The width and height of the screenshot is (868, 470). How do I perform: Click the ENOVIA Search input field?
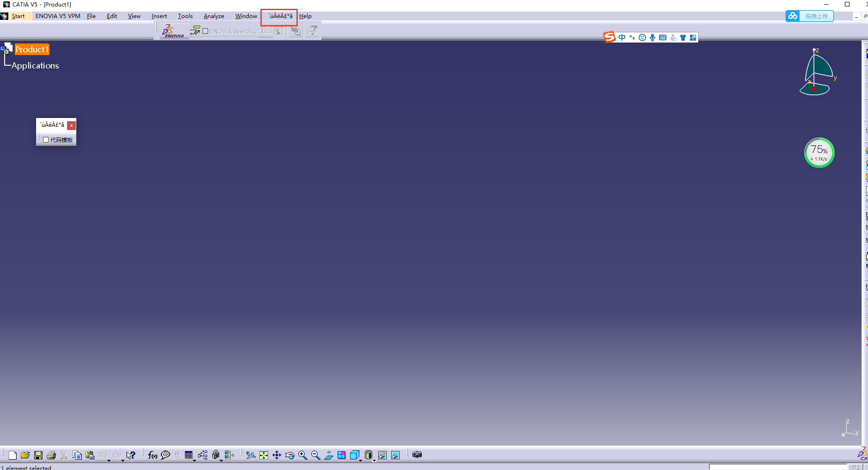point(234,31)
